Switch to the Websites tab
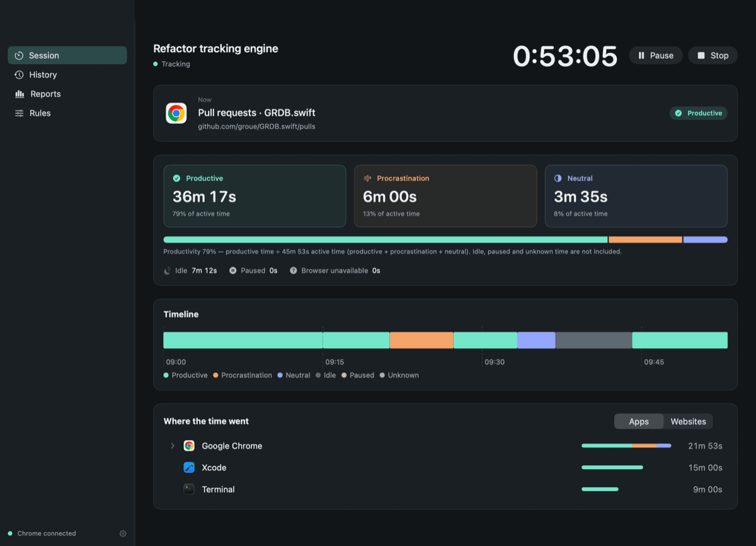The image size is (756, 546). pyautogui.click(x=688, y=421)
